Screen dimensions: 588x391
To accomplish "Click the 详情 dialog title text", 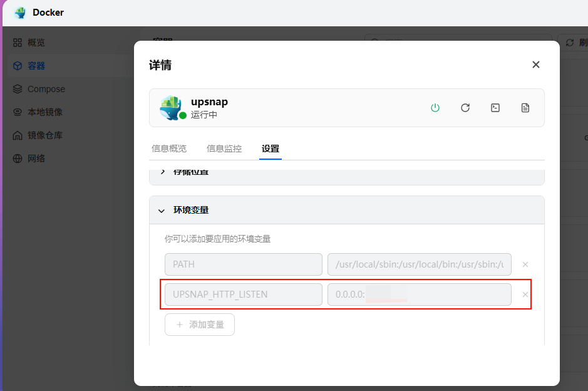I will click(x=160, y=65).
